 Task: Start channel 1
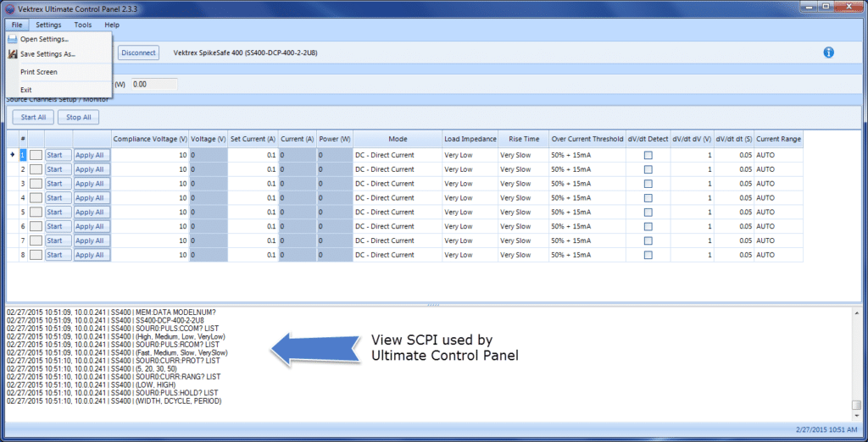[x=58, y=155]
